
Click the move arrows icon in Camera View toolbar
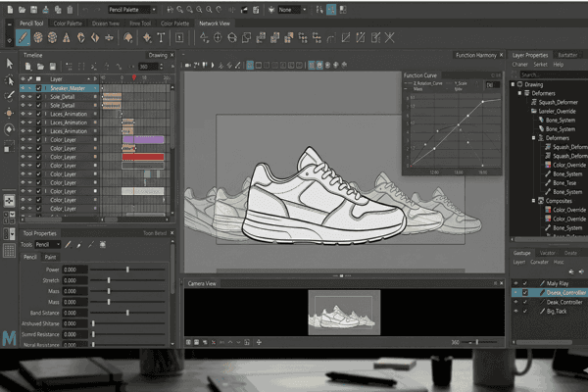point(259,342)
